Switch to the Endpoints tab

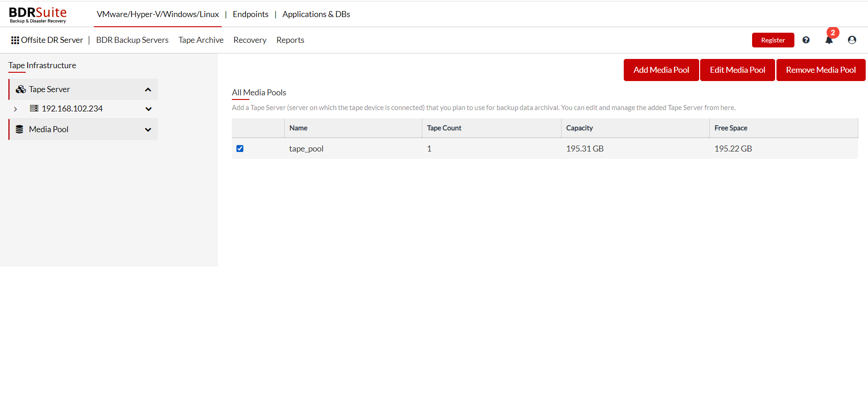251,14
